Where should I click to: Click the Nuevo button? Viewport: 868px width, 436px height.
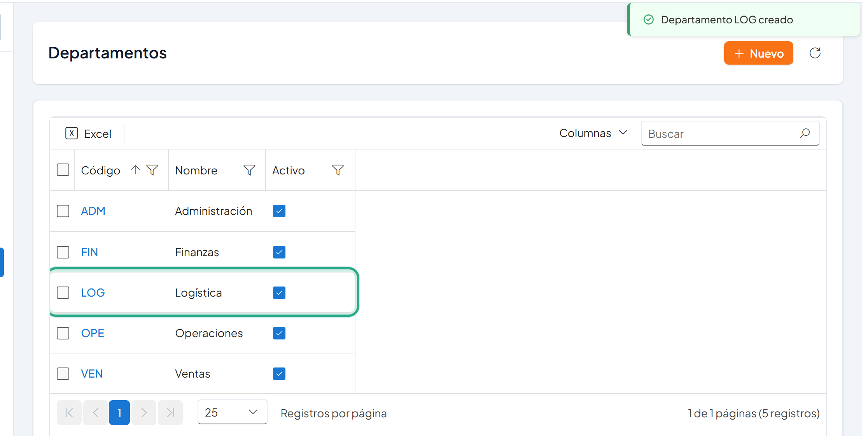(x=758, y=53)
